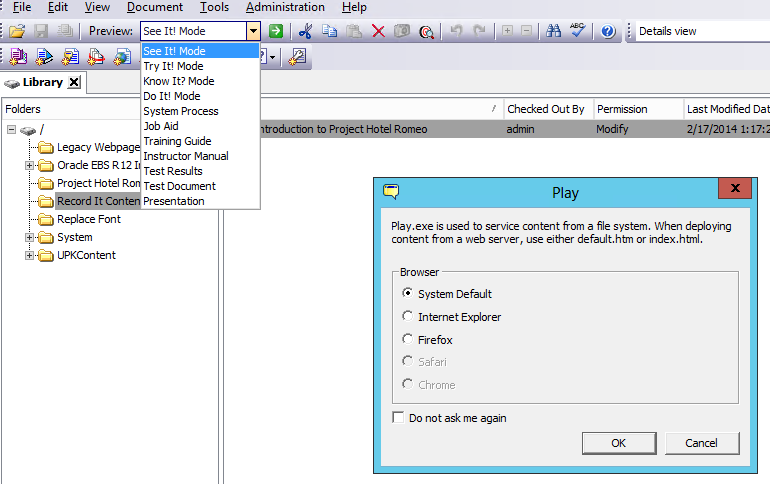
Task: Enable 'Do not ask me again' checkbox
Action: [x=399, y=418]
